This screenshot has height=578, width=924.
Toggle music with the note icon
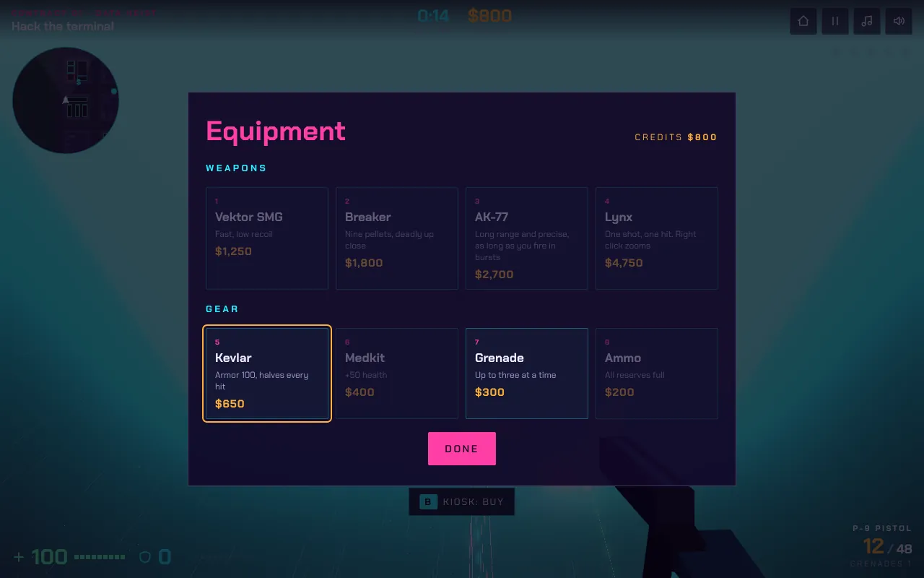pos(867,21)
